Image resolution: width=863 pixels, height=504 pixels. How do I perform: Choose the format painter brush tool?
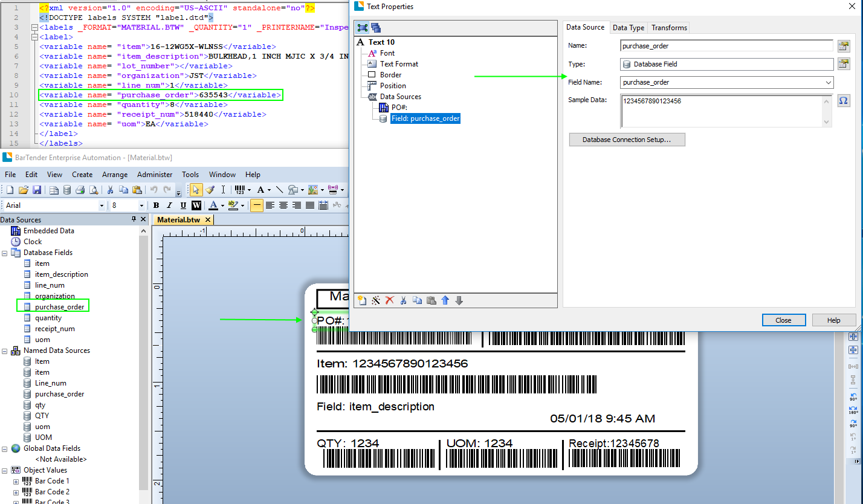tap(210, 190)
